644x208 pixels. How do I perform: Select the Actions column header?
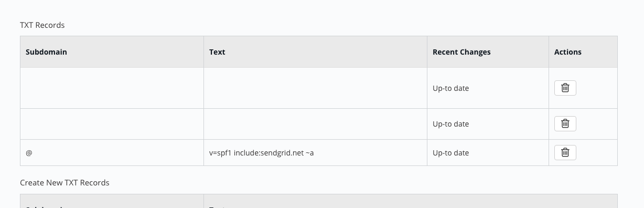pos(568,52)
